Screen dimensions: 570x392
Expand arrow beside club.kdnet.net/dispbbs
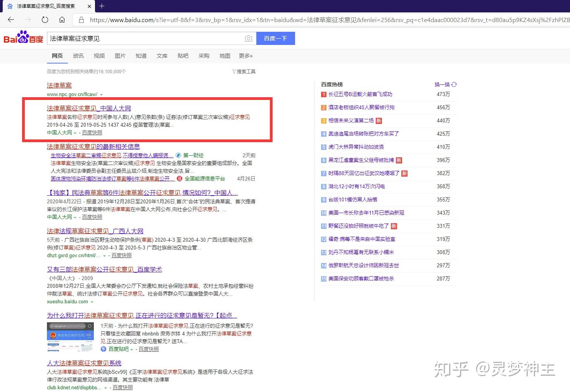[x=106, y=388]
